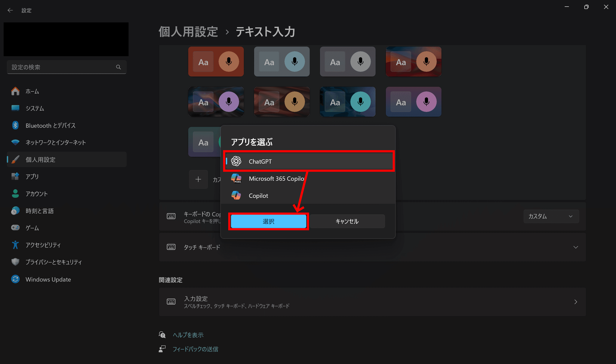Open システム settings category

67,108
